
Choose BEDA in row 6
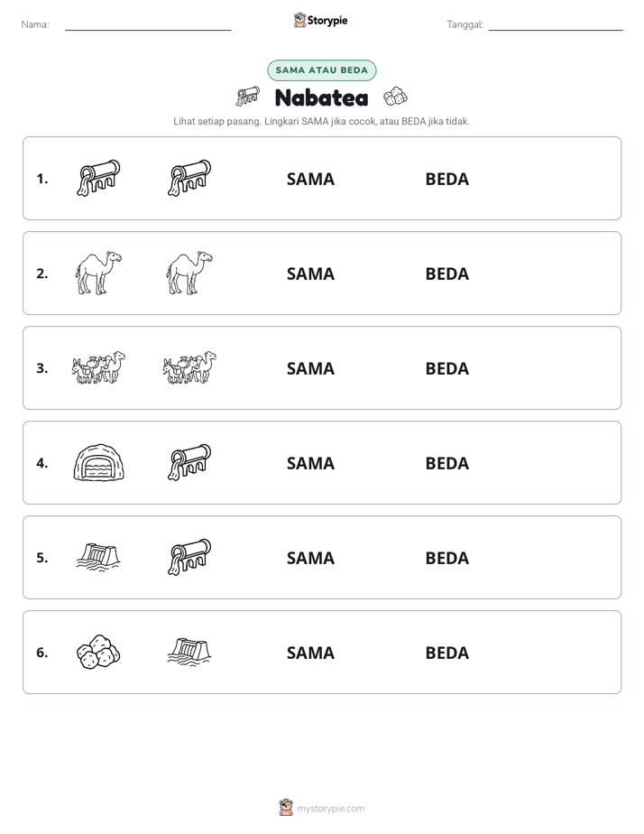447,653
